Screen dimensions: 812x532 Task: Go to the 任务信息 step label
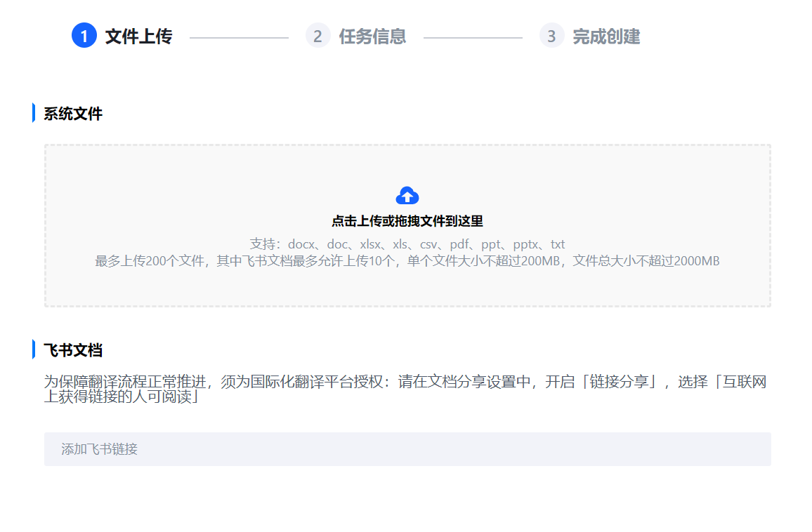click(372, 36)
